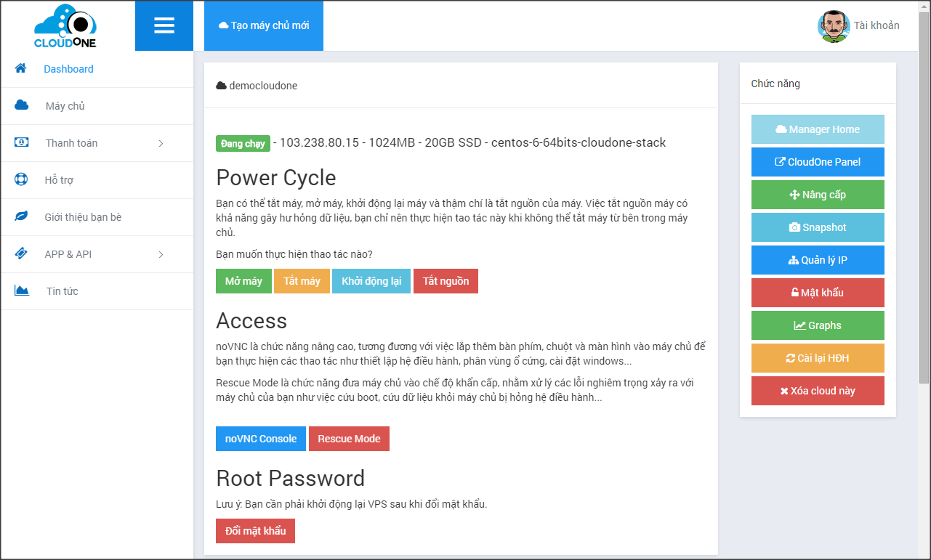Open the Tài khoản account menu
931x560 pixels.
point(876,25)
